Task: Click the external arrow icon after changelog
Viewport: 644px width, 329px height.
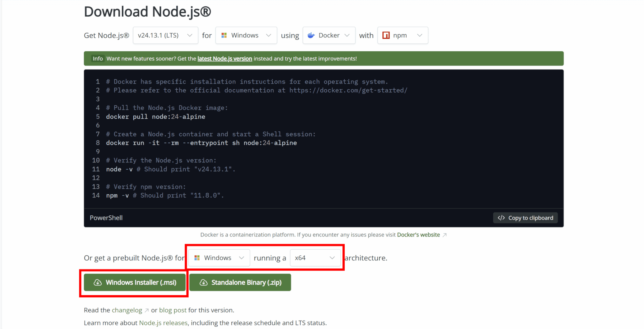Action: click(147, 310)
